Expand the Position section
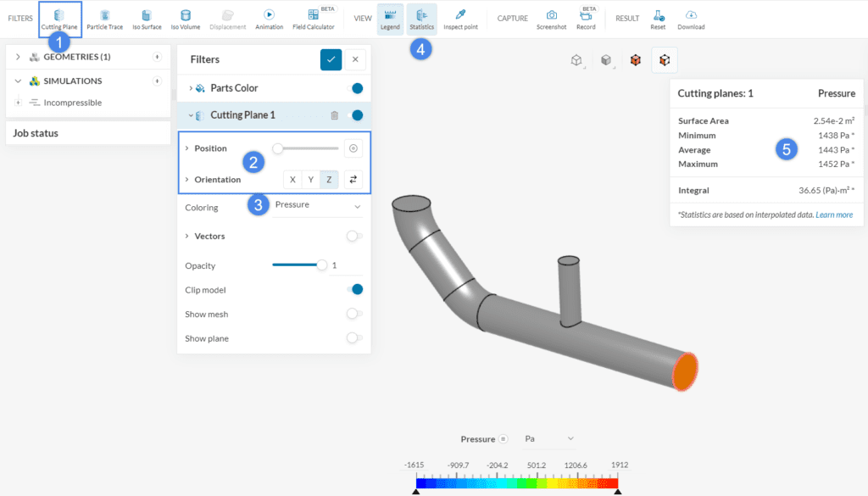 tap(209, 148)
